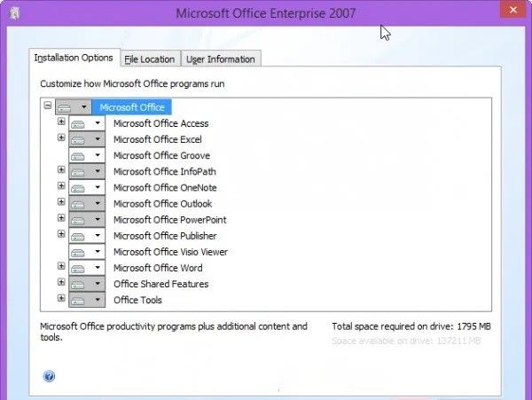The height and width of the screenshot is (400, 532).
Task: Open install option dropdown for Access
Action: coord(87,123)
